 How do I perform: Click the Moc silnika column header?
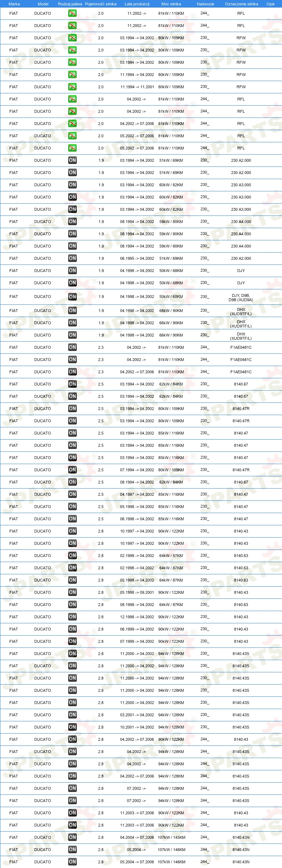pyautogui.click(x=171, y=4)
